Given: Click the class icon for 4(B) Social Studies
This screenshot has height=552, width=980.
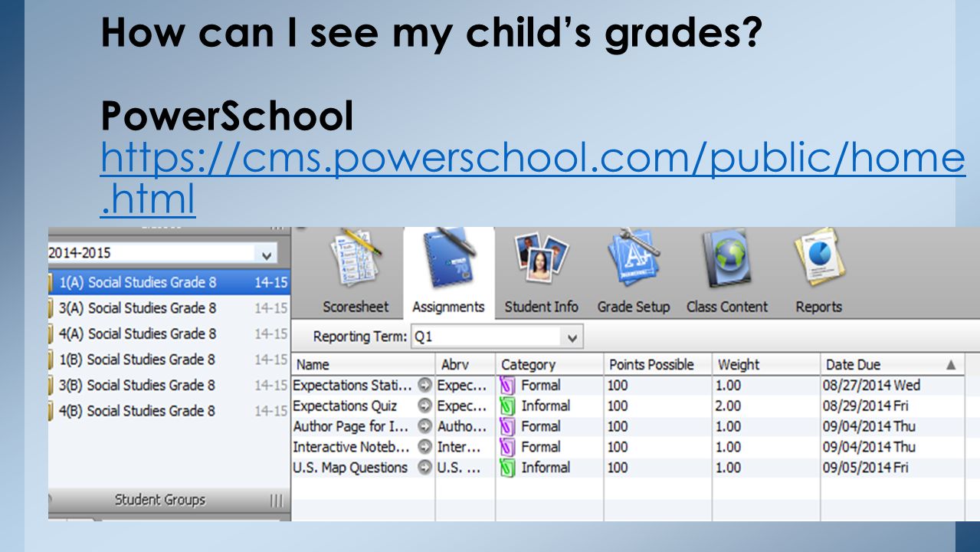Looking at the screenshot, I should point(51,411).
